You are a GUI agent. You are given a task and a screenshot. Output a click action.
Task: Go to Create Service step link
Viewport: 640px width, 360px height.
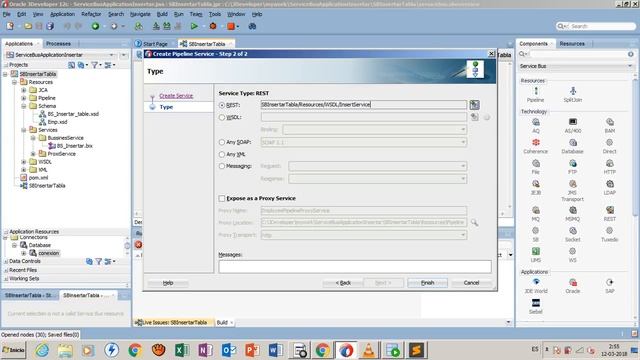click(176, 96)
